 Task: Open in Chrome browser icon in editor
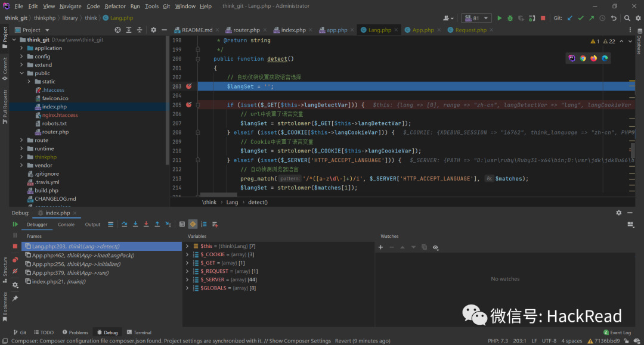tap(583, 58)
